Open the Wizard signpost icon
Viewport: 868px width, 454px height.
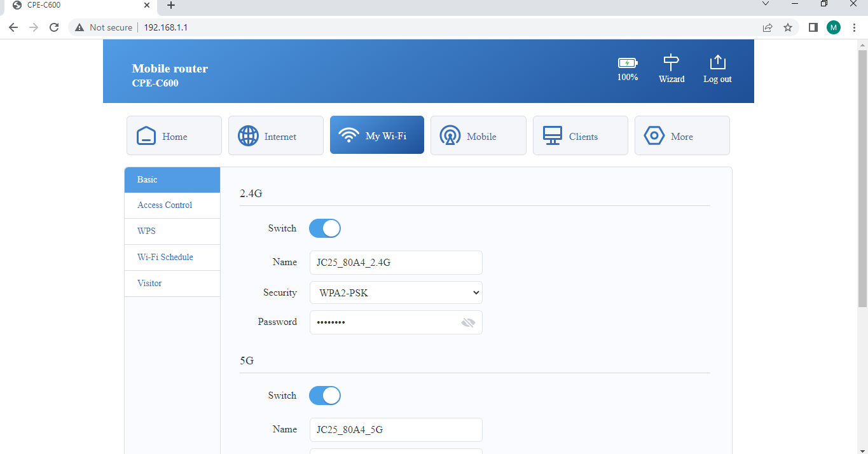pos(672,62)
